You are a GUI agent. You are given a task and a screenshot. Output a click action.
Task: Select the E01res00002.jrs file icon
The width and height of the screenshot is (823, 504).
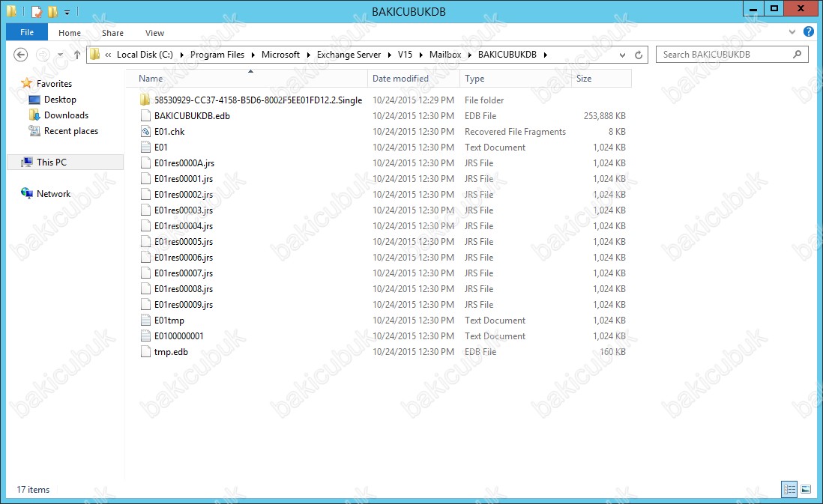click(145, 194)
